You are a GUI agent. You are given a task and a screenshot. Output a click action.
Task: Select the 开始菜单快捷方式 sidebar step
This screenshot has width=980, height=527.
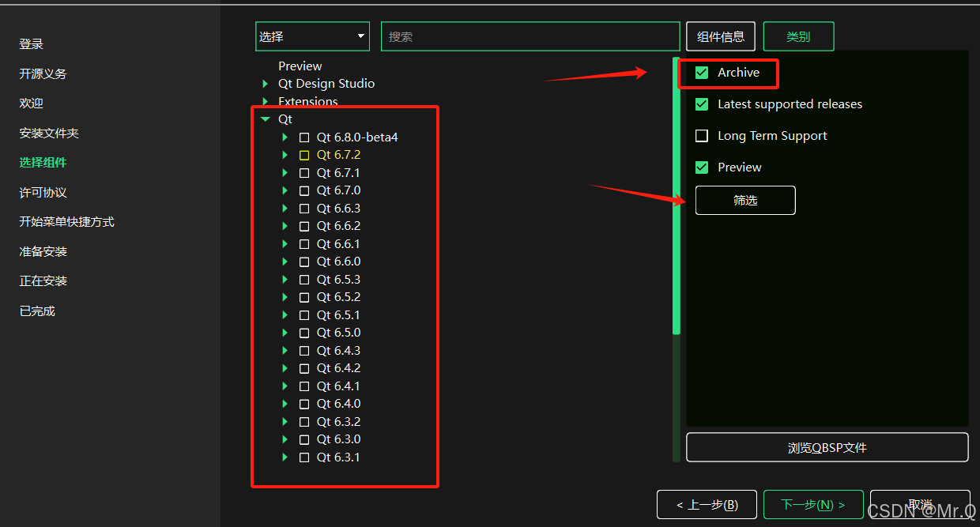pos(67,222)
